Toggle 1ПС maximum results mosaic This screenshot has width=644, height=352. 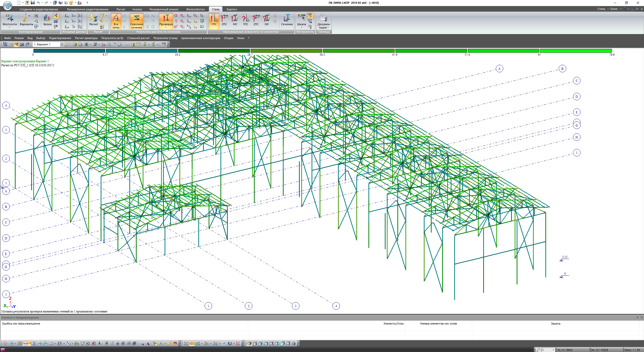[x=214, y=20]
